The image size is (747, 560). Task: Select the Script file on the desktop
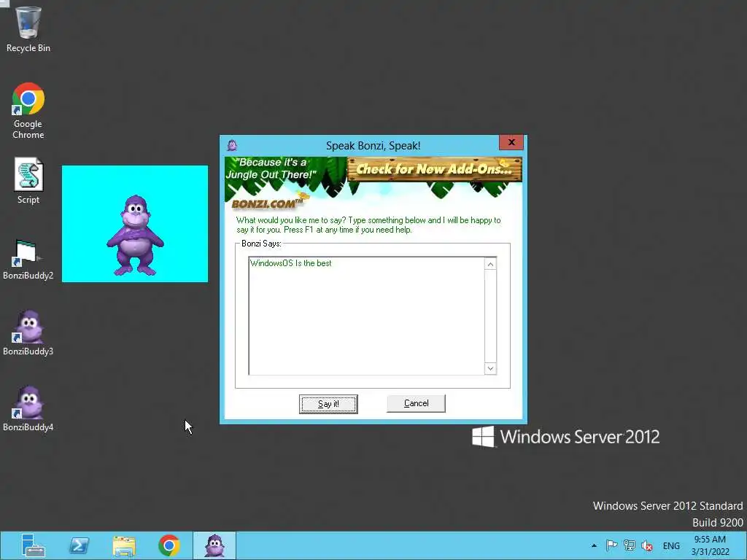[28, 181]
